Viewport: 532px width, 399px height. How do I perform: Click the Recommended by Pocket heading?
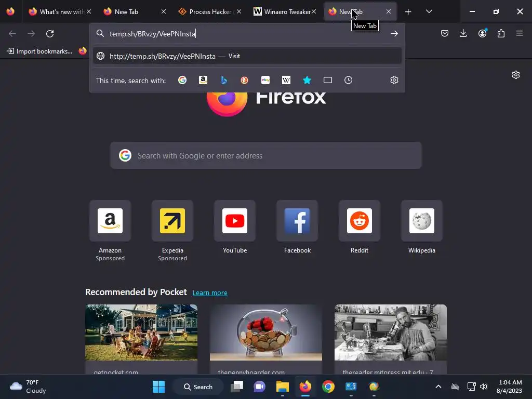(x=136, y=292)
